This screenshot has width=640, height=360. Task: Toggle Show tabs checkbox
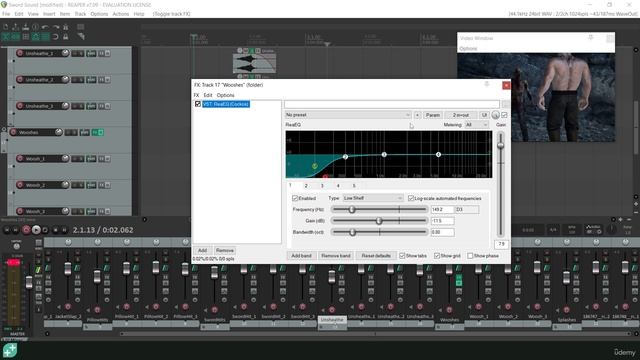point(402,256)
